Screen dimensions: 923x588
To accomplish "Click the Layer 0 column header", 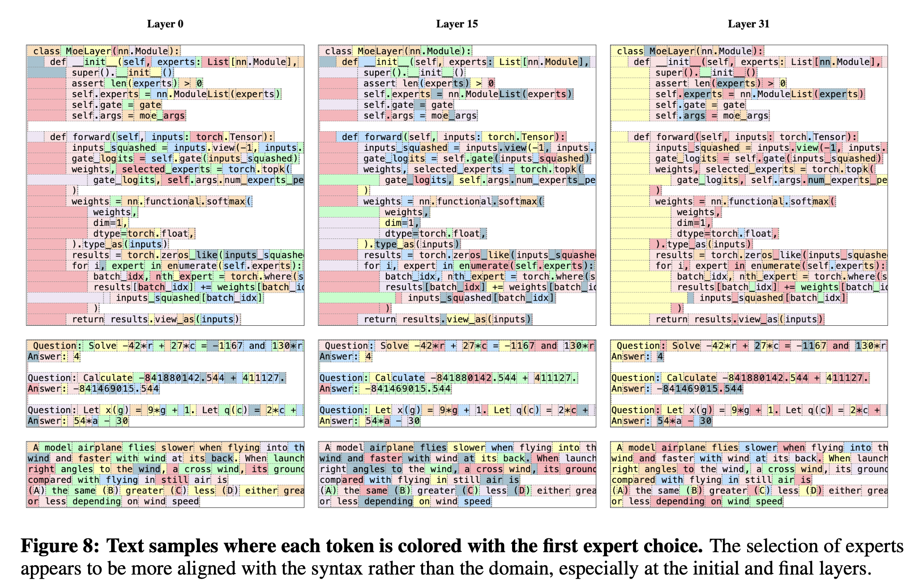I will [154, 14].
